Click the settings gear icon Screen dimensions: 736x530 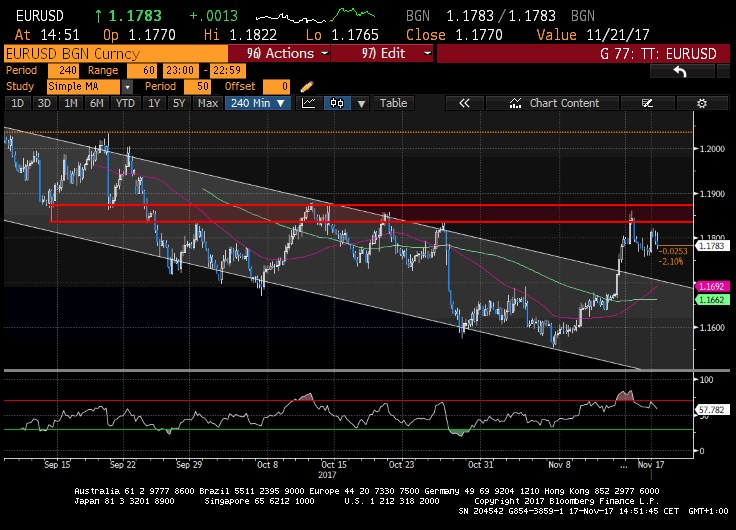[701, 103]
